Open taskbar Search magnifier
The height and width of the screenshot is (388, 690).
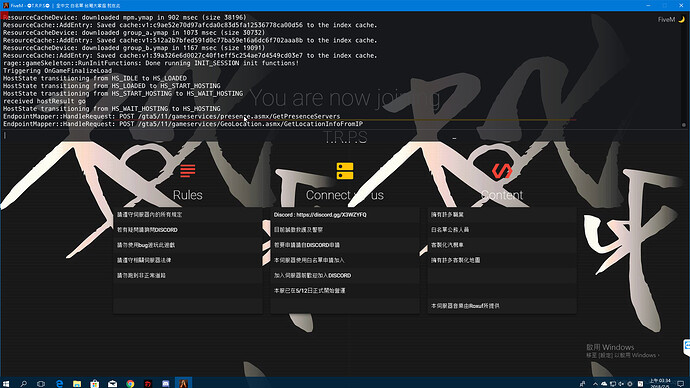pos(23,384)
